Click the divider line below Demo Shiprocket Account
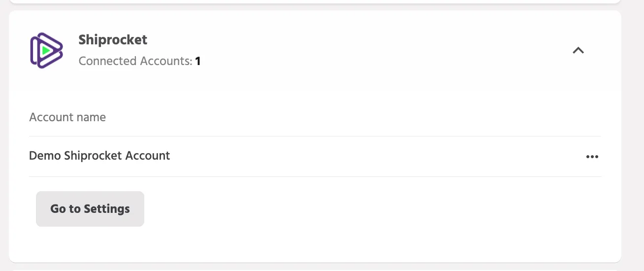This screenshot has height=271, width=644. tap(315, 176)
